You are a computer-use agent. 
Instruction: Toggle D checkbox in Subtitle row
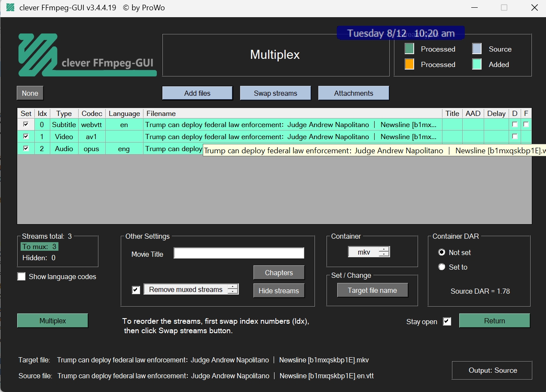[515, 125]
